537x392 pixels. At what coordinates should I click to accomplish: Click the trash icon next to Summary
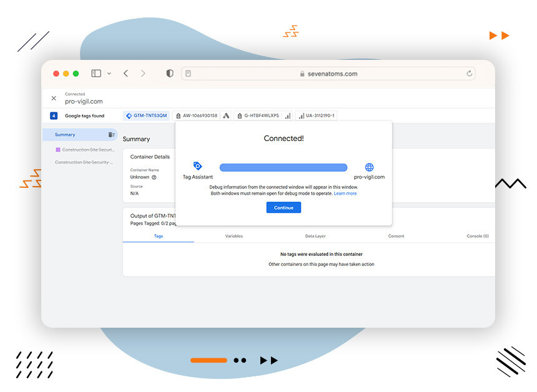pyautogui.click(x=111, y=134)
